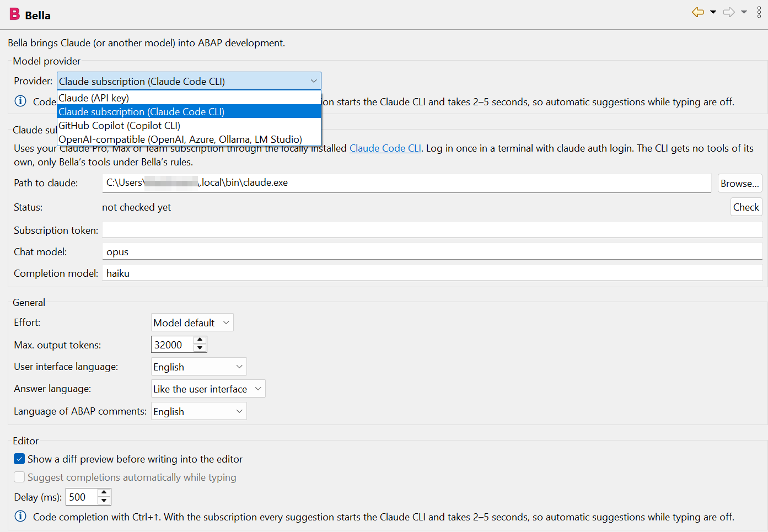Open the forward history dropdown arrow
This screenshot has height=532, width=768.
[x=744, y=12]
